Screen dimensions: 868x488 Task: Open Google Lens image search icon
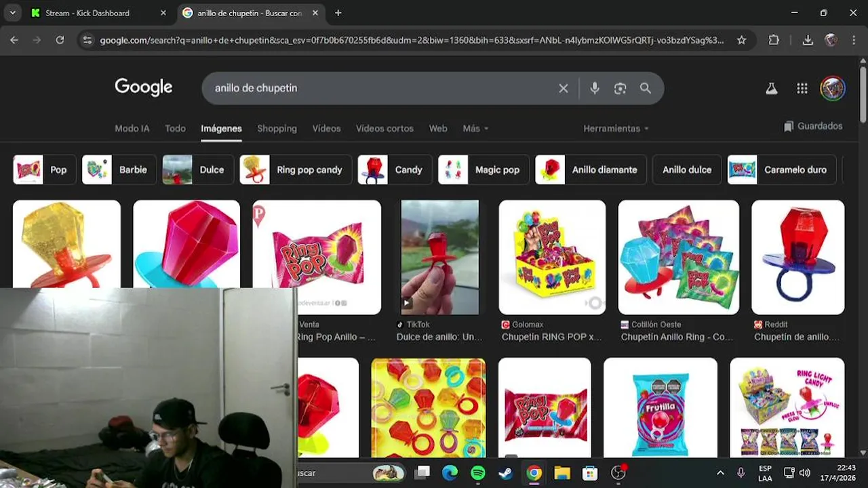620,88
